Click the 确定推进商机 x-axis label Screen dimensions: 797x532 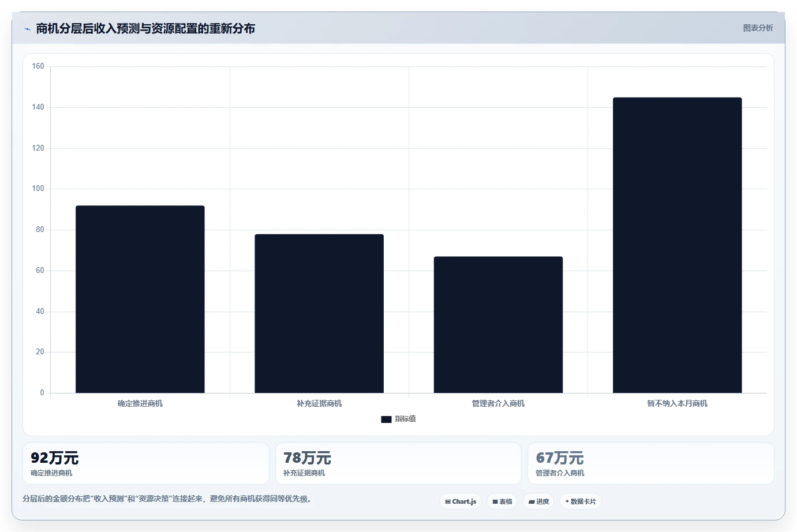(x=140, y=403)
